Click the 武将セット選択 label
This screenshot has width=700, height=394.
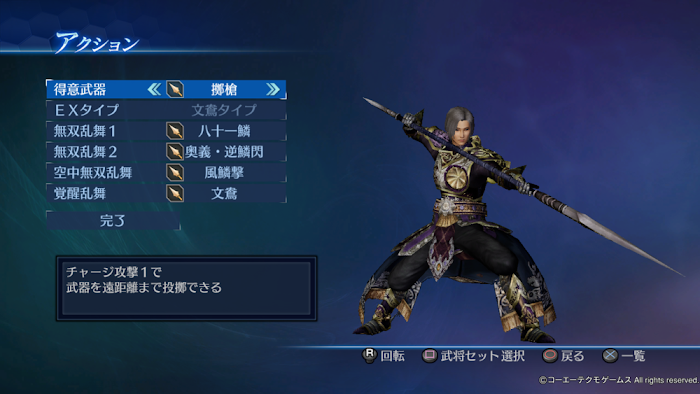[x=483, y=356]
